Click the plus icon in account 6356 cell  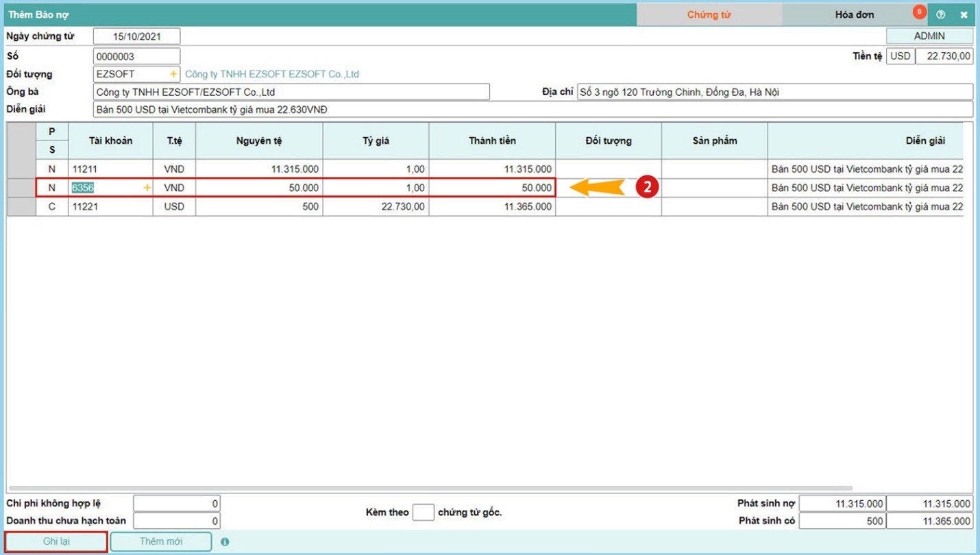[x=147, y=188]
